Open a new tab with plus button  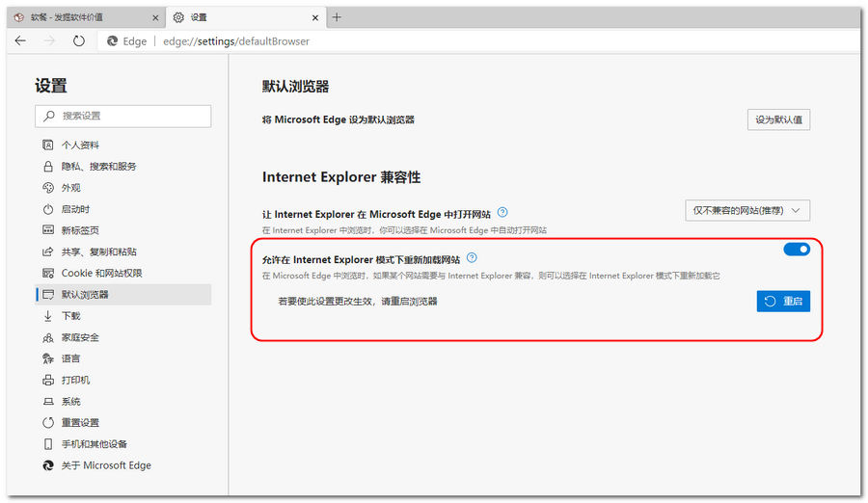pos(337,17)
